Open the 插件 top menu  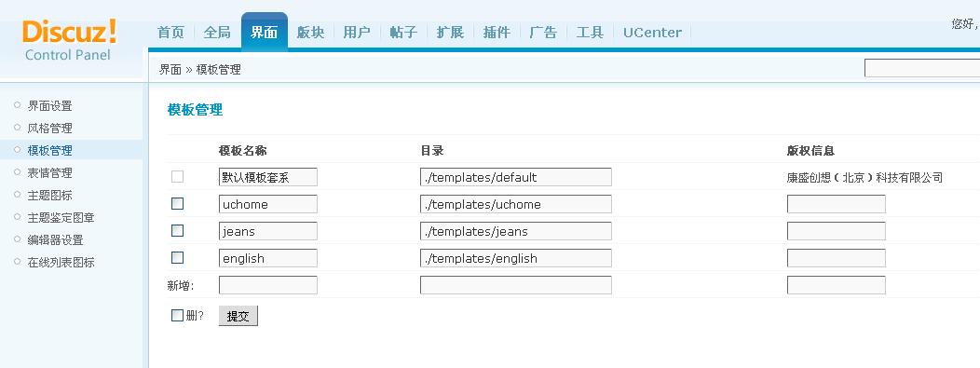[x=497, y=33]
